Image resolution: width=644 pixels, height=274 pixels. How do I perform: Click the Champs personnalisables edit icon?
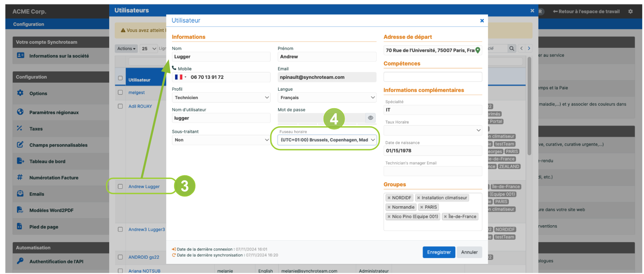[x=20, y=144]
